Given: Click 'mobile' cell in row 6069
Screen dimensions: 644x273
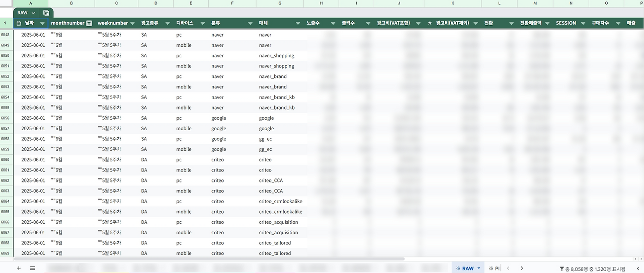Looking at the screenshot, I should click(191, 253).
